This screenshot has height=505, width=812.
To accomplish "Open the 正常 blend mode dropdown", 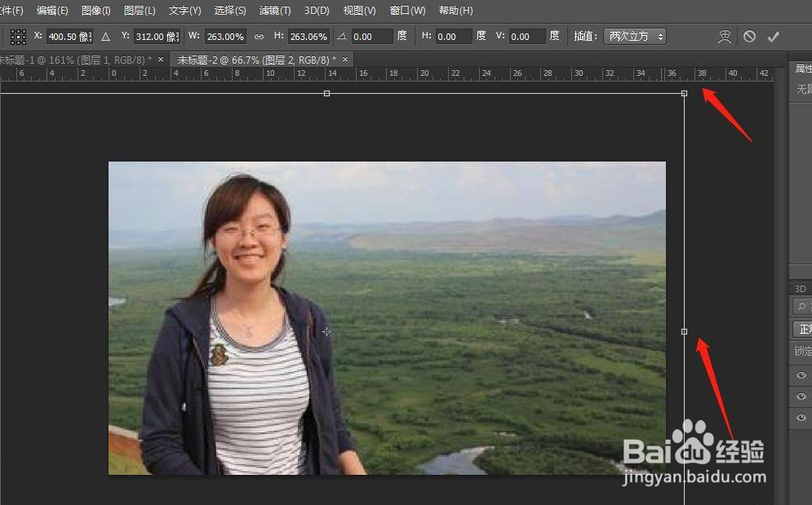I will tap(803, 330).
